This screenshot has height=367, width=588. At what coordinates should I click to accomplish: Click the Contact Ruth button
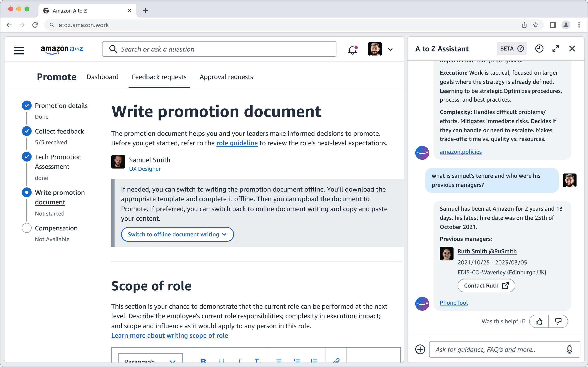point(486,285)
